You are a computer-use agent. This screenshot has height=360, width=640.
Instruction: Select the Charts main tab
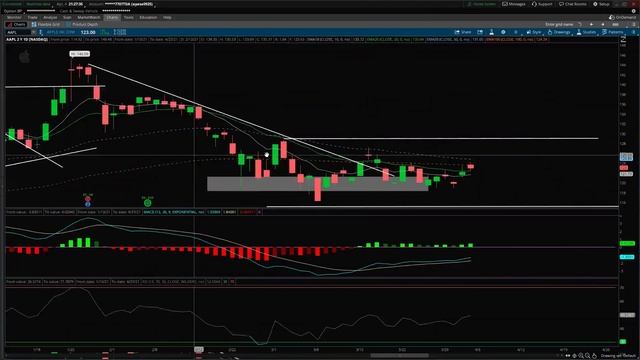click(x=112, y=18)
